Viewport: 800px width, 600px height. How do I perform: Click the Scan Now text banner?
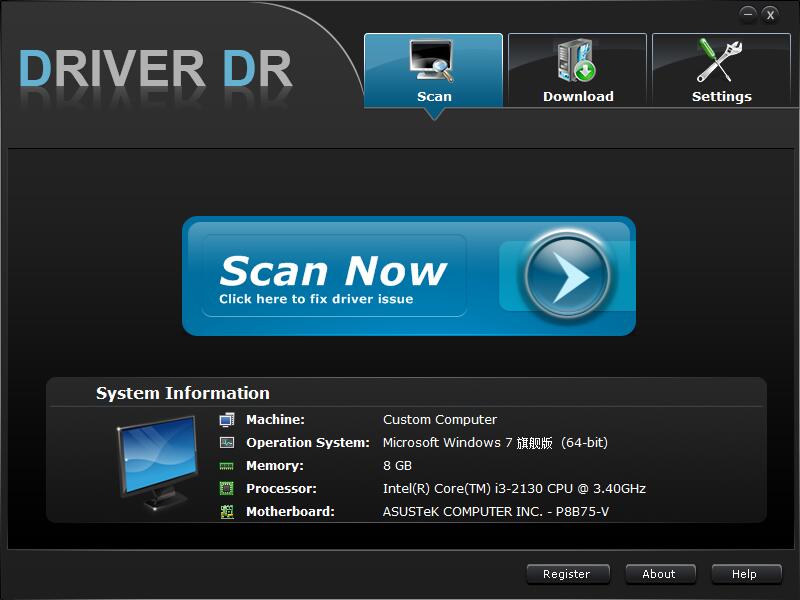(333, 275)
